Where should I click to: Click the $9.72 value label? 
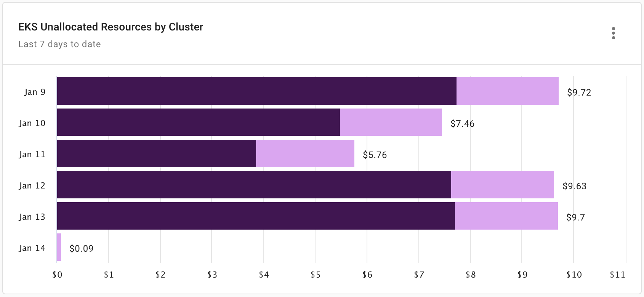click(578, 93)
